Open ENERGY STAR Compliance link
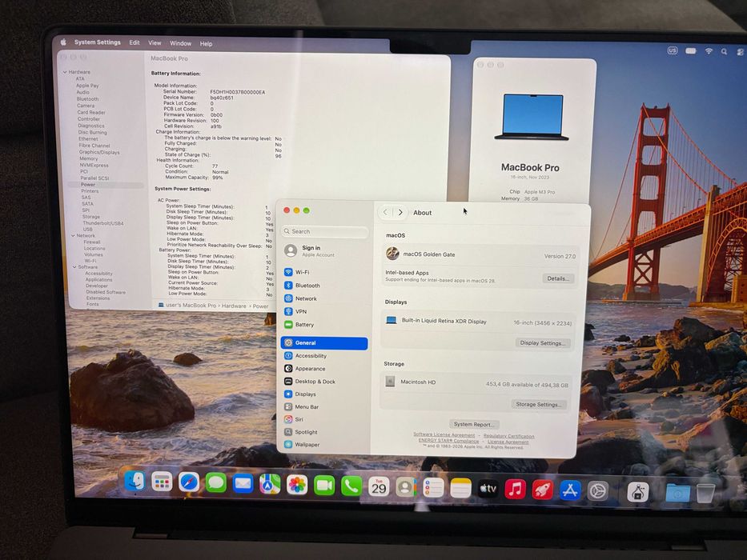747x560 pixels. tap(449, 441)
